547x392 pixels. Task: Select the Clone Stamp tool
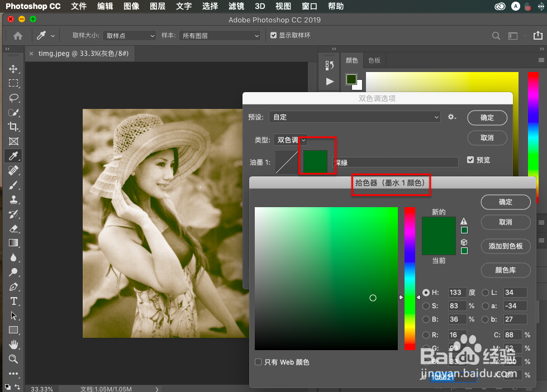13,200
